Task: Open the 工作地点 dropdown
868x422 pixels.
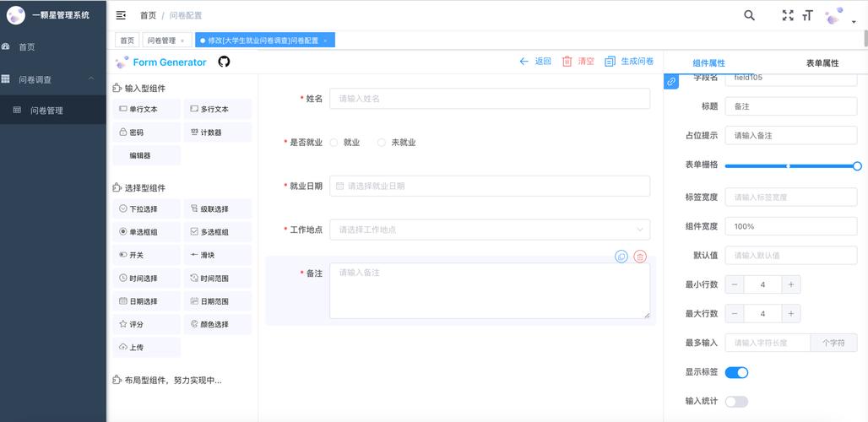Action: [490, 230]
